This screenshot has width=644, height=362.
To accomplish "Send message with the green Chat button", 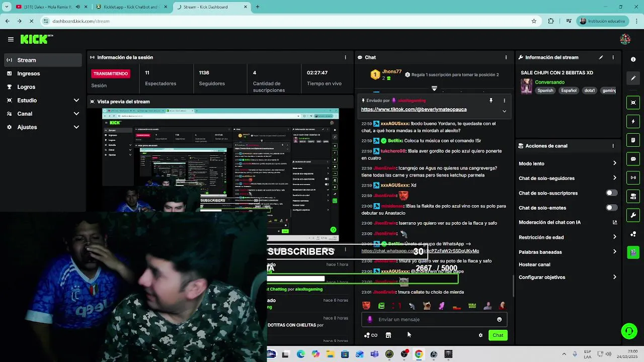I will [x=498, y=335].
